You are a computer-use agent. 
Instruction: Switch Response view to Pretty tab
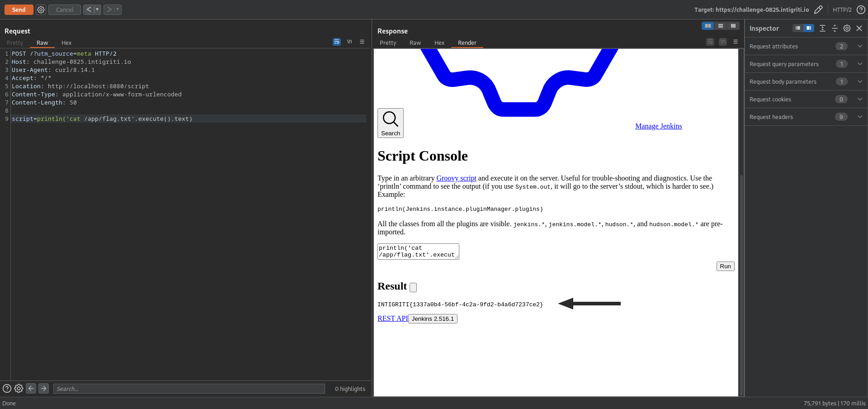coord(388,43)
